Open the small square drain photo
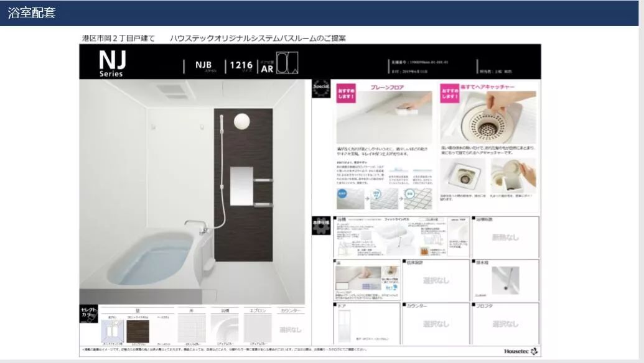This screenshot has height=363, width=644. (x=463, y=177)
